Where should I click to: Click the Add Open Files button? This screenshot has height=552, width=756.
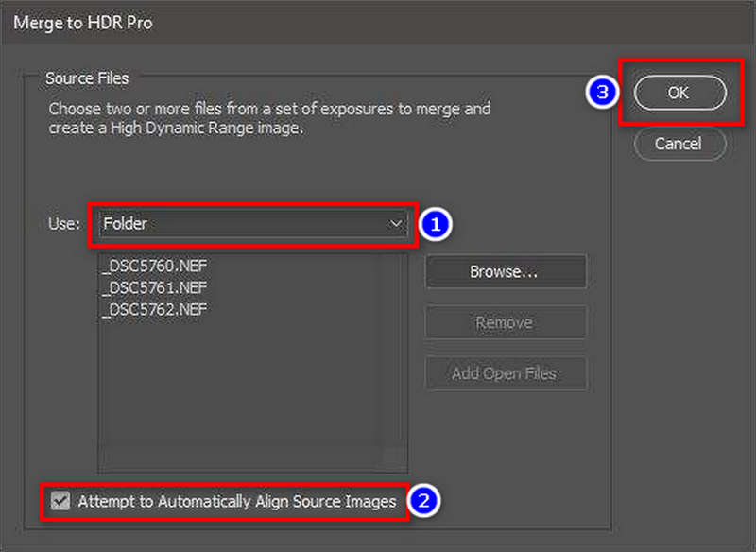[x=505, y=373]
